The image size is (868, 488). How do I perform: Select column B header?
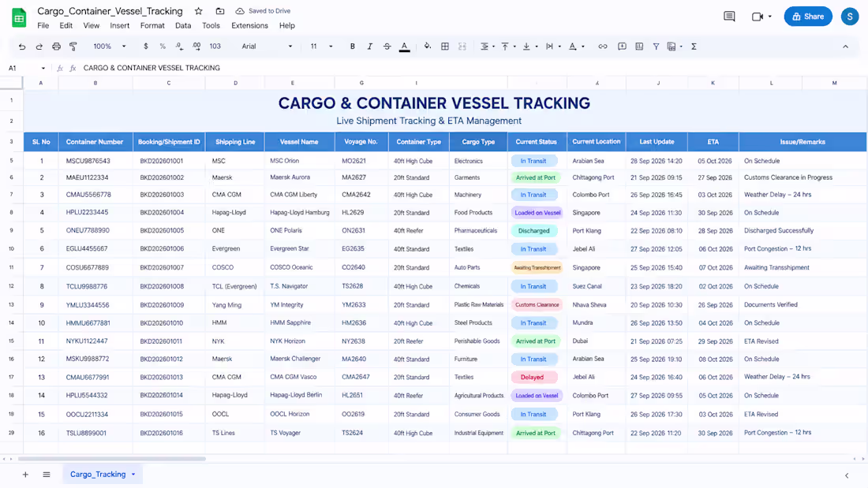coord(95,83)
